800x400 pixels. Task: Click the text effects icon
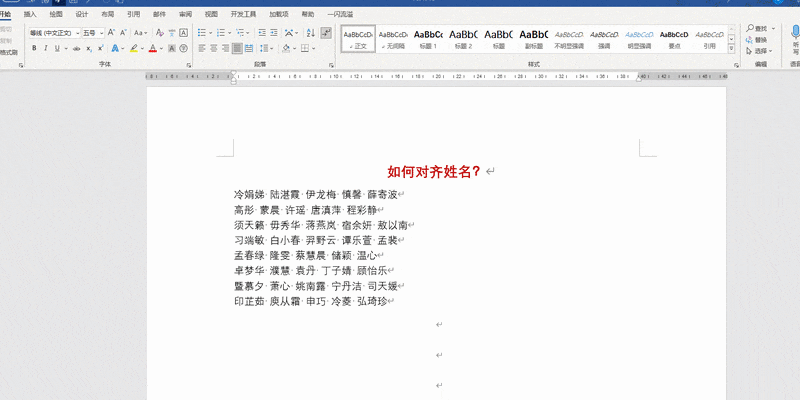[x=115, y=48]
